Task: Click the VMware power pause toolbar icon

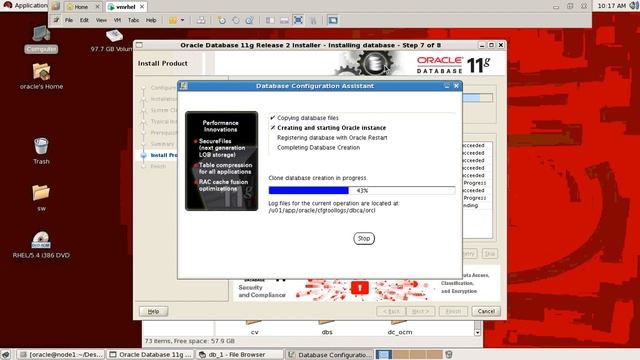Action: 173,20
